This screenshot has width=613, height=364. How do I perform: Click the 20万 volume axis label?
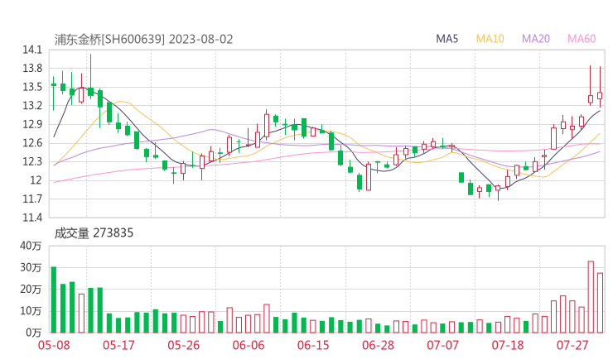(x=31, y=289)
